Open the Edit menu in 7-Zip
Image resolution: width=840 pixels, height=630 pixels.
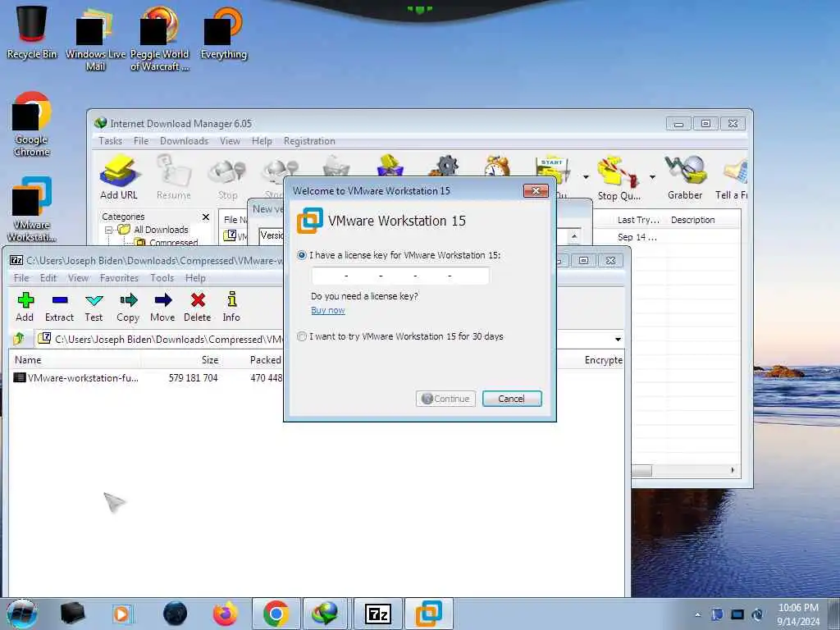coord(48,278)
